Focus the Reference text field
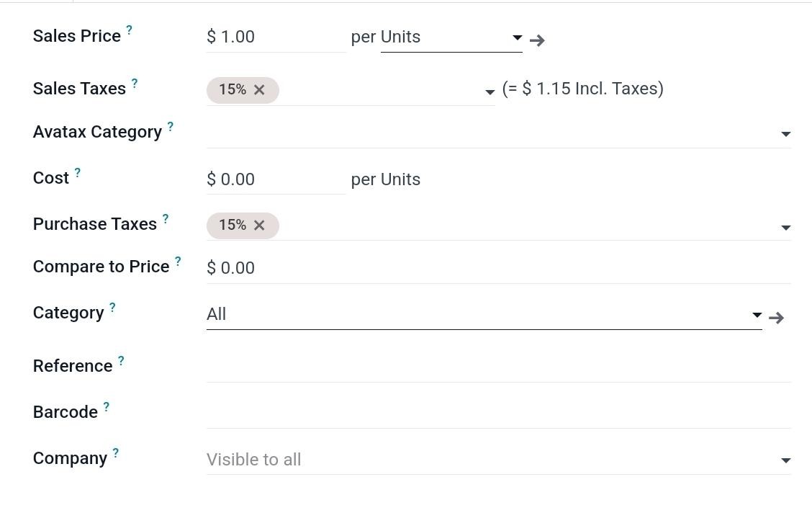The width and height of the screenshot is (812, 513). coord(498,367)
